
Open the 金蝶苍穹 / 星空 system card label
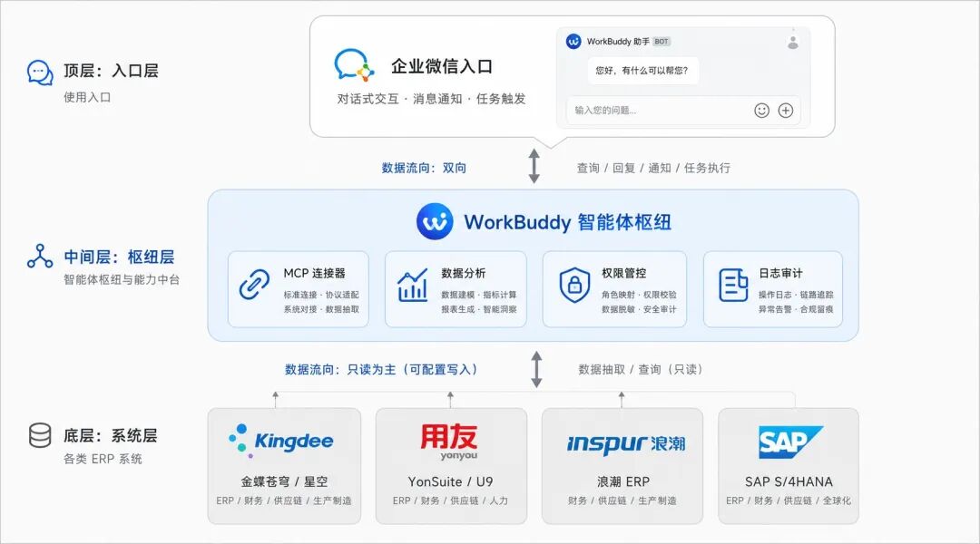284,481
